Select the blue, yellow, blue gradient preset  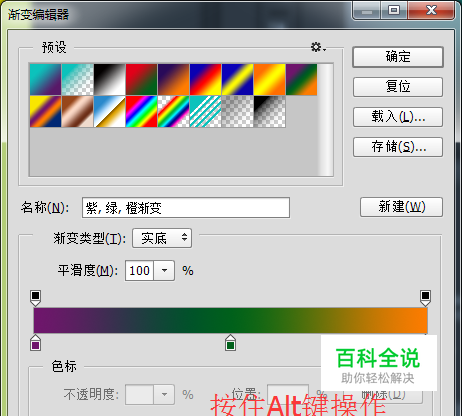[x=238, y=80]
